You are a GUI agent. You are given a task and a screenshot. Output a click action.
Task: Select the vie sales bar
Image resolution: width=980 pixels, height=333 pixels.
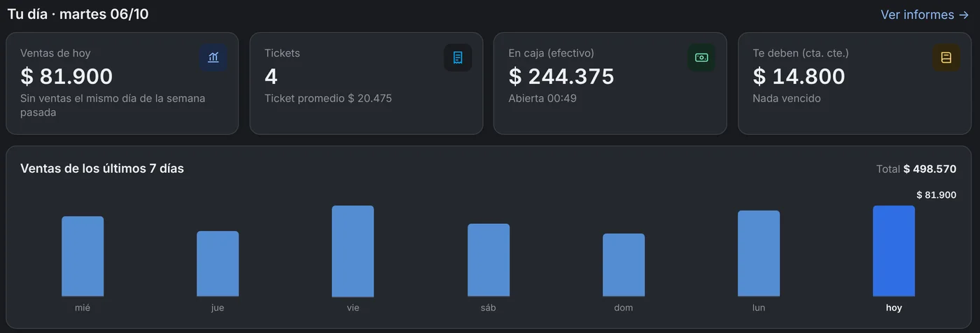click(353, 251)
